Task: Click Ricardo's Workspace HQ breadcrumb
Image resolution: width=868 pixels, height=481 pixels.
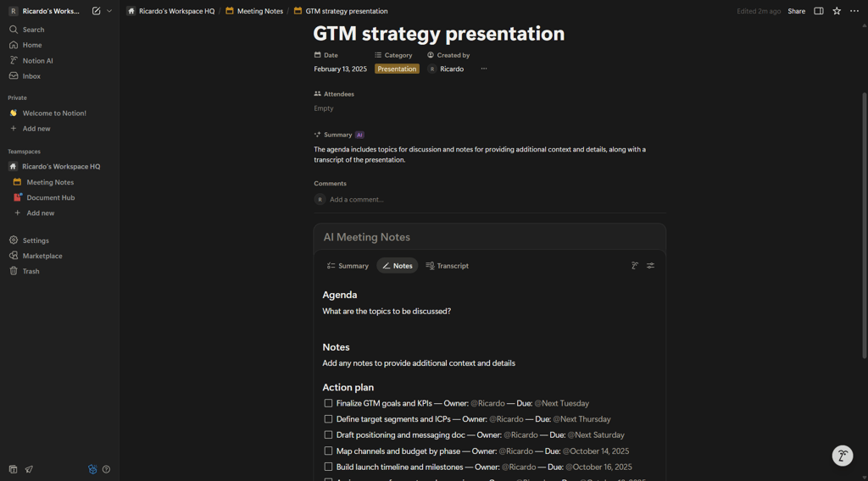Action: [x=170, y=11]
